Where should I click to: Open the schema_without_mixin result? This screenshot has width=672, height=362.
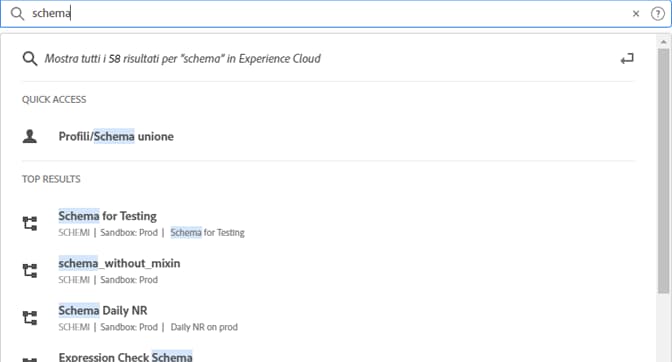(x=119, y=263)
